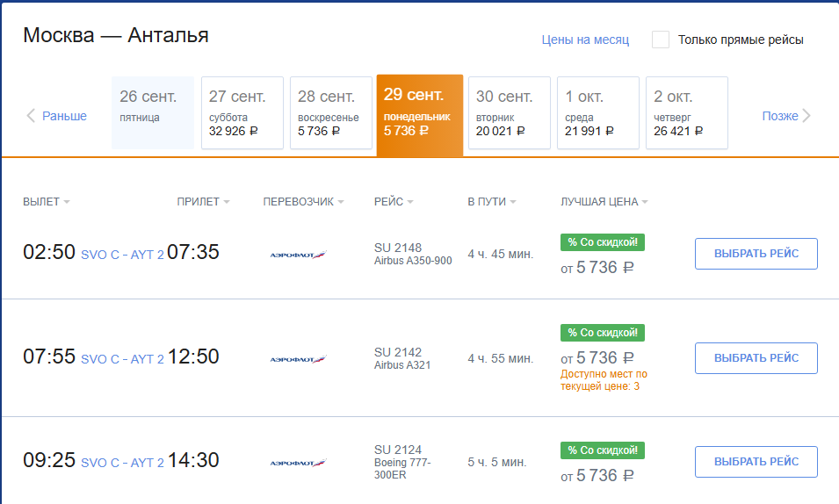This screenshot has height=504, width=839.
Task: Click the Aeroflot logo for flight SU 2148
Action: point(297,255)
